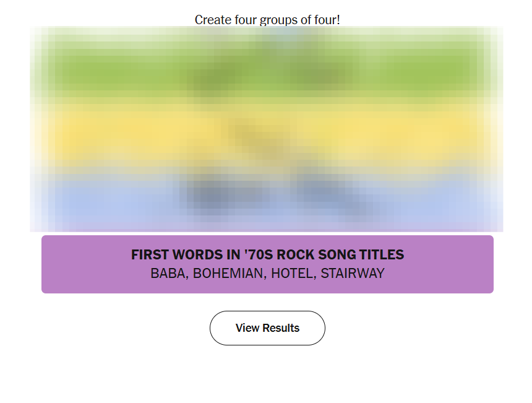
Task: Click the word FIRST in category title
Action: pyautogui.click(x=150, y=254)
